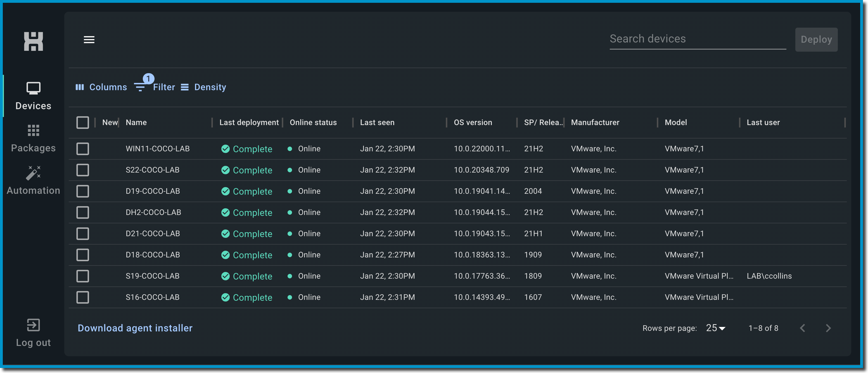Sort by SP/ Relea.. column header
Screen dimensions: 868x373
pyautogui.click(x=543, y=123)
